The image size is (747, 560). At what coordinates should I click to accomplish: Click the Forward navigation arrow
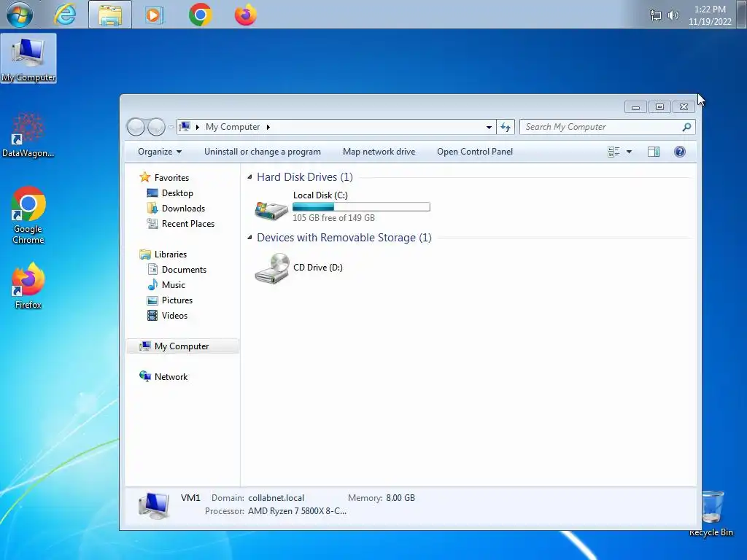coord(156,127)
